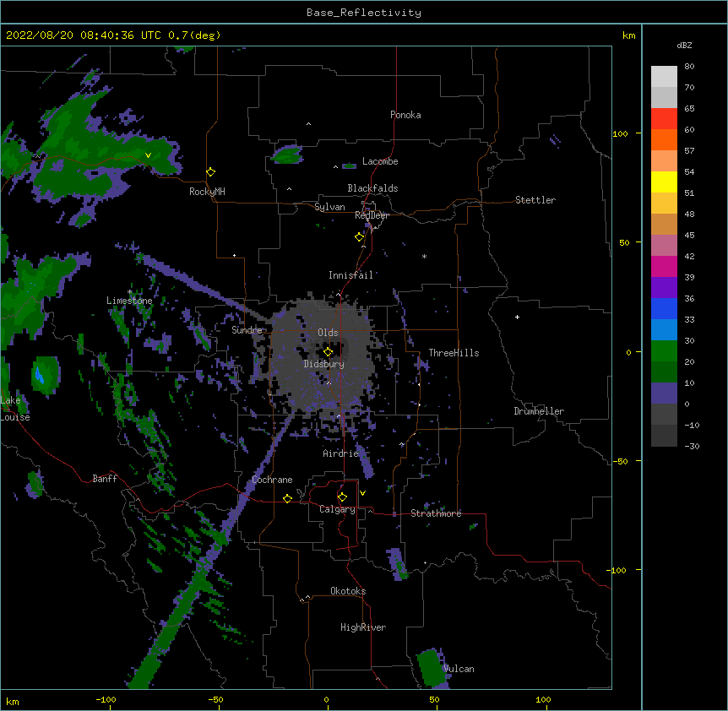Click the 100 km tick on vertical axis
Screen dimensions: 728x711
coord(620,133)
